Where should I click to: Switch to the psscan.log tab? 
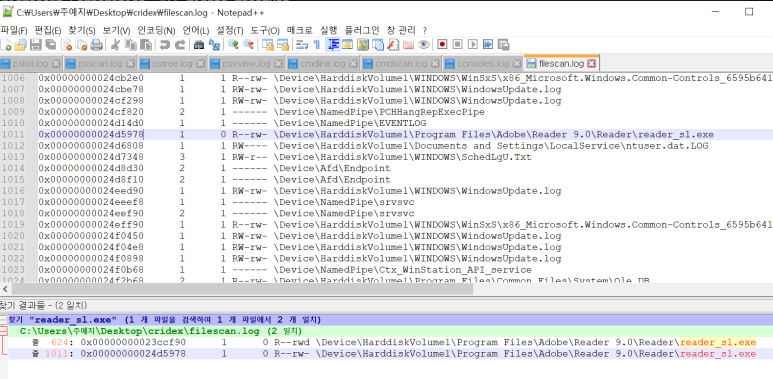click(100, 64)
